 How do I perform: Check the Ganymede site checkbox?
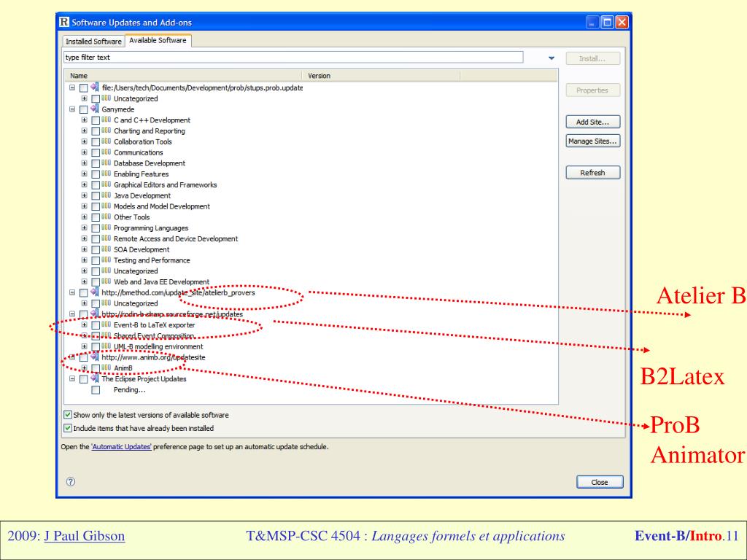coord(83,109)
